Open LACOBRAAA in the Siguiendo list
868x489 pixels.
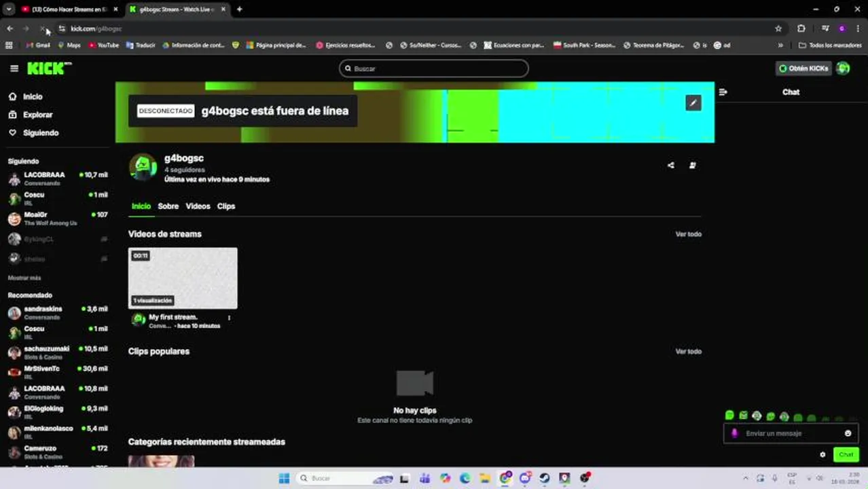point(58,179)
